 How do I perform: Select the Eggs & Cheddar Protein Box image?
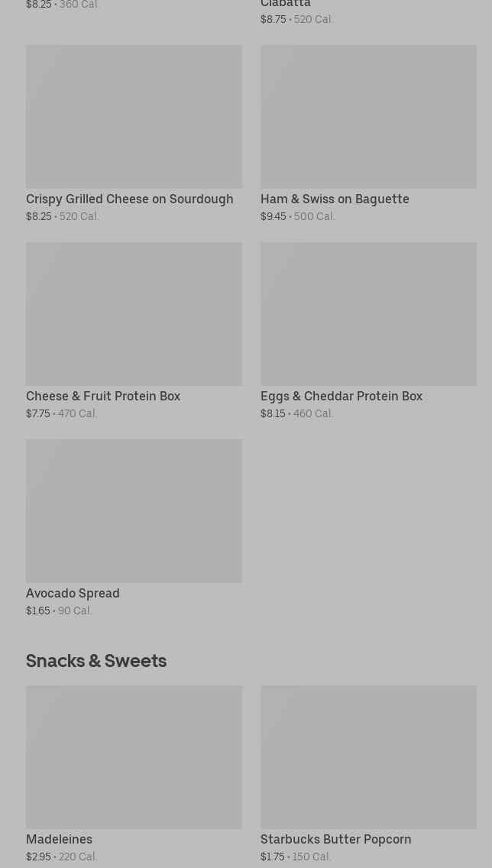[x=368, y=313]
